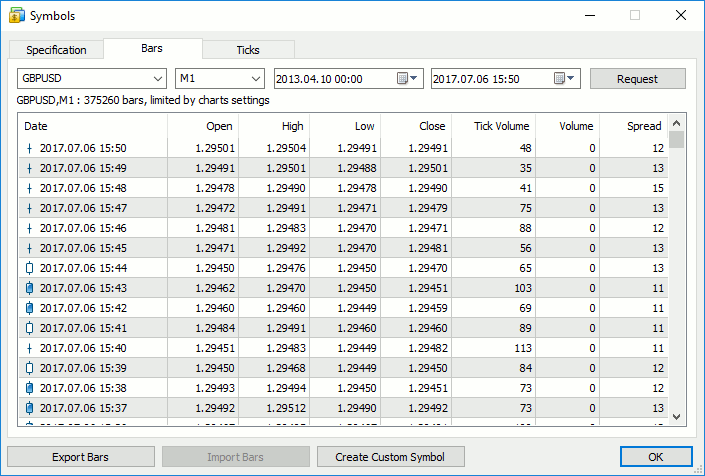Click the bars count status text
Screen dimensions: 705x476
(143, 100)
